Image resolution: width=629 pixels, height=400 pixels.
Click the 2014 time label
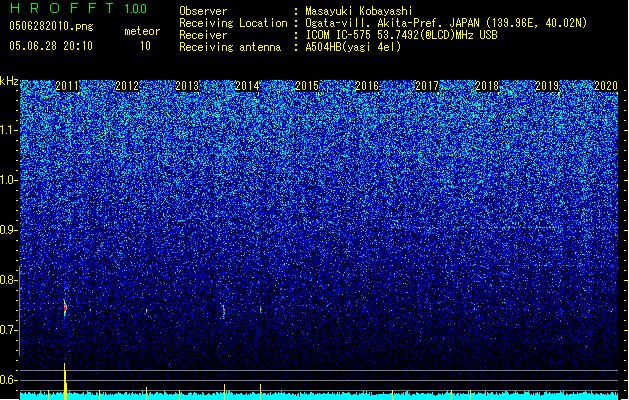pos(247,86)
